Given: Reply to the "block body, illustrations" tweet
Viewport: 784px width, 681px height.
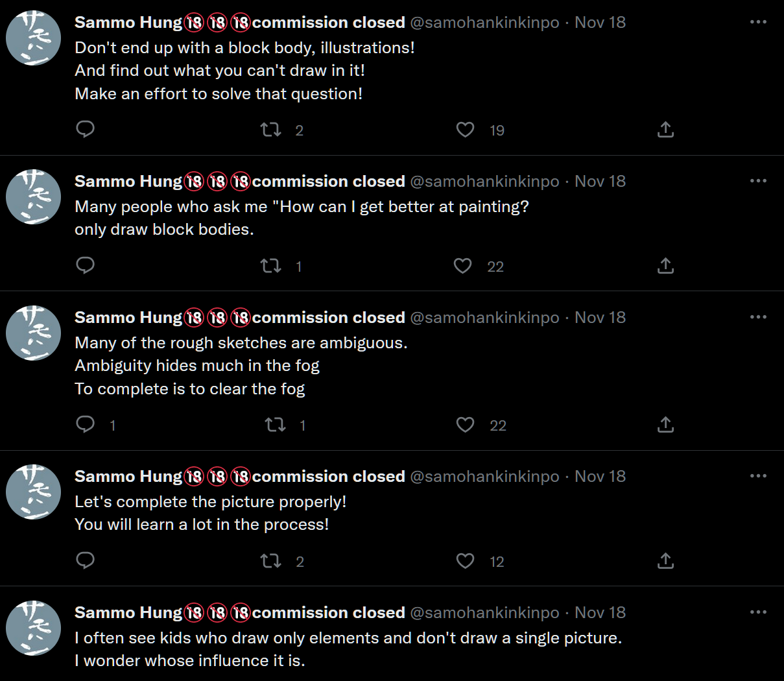Looking at the screenshot, I should (x=86, y=129).
